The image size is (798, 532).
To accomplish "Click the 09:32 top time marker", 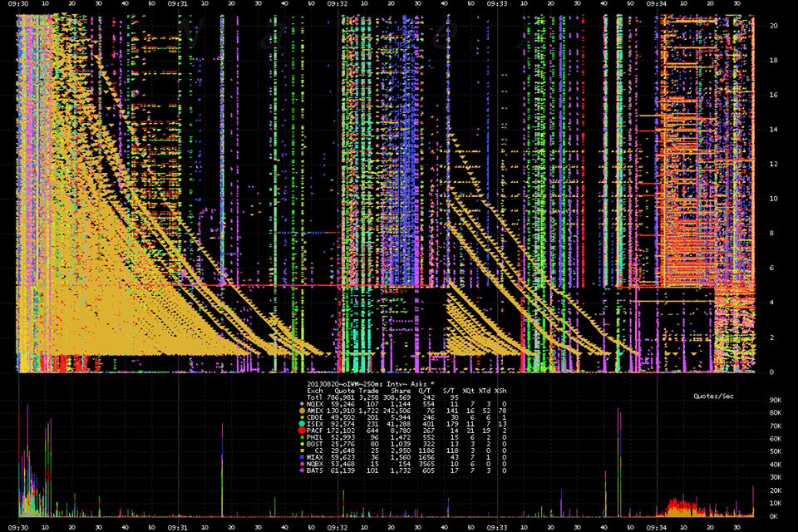I will [336, 4].
